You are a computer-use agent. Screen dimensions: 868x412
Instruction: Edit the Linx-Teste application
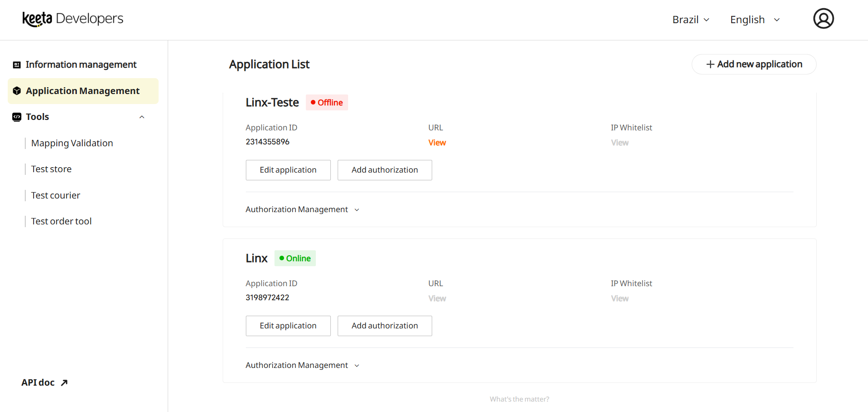tap(288, 170)
